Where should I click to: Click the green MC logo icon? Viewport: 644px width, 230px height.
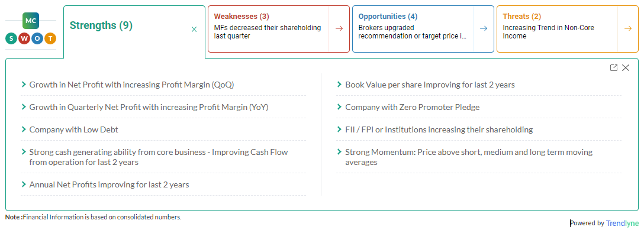coord(31,20)
